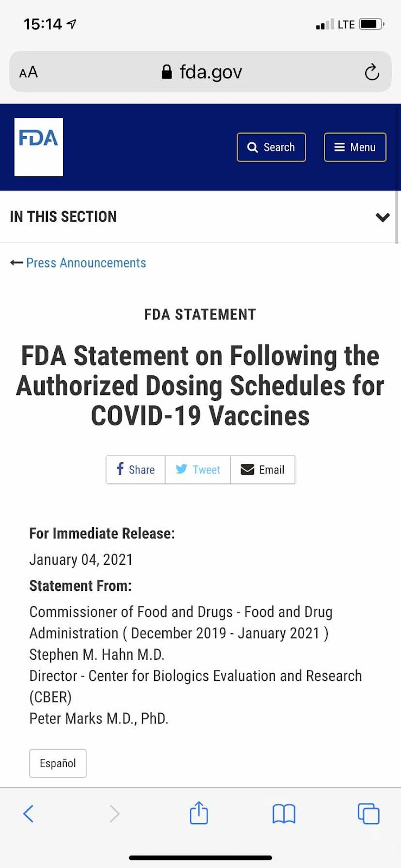Share statement on Facebook
Image resolution: width=401 pixels, height=868 pixels.
(136, 469)
